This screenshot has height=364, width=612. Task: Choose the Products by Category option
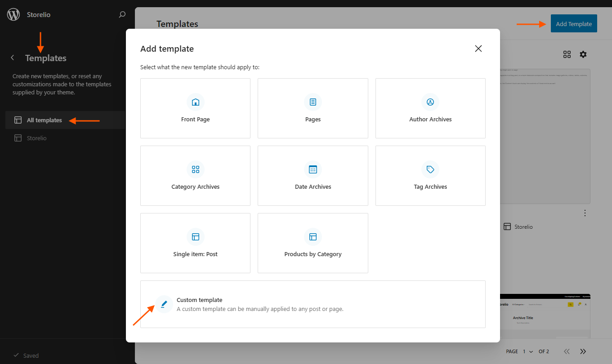click(x=313, y=243)
